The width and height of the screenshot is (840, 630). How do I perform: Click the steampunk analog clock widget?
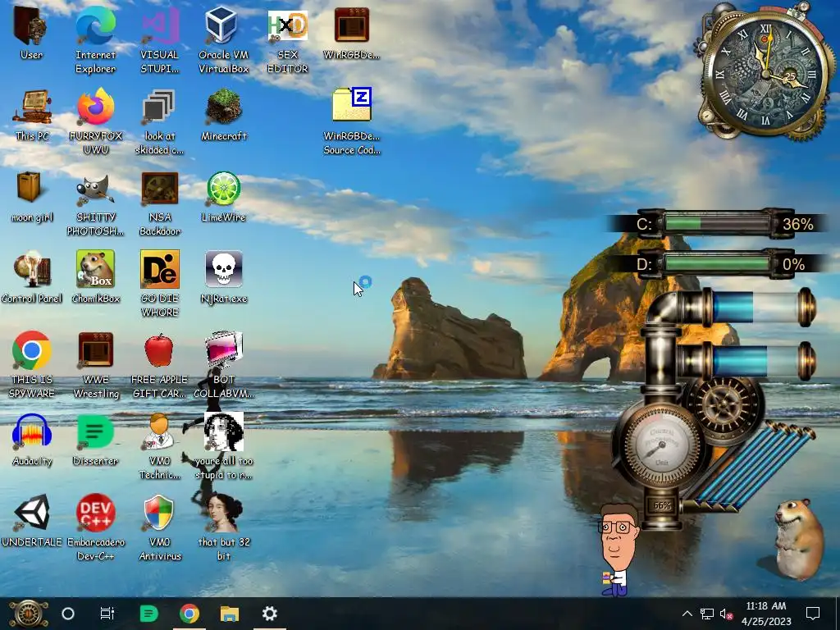765,73
